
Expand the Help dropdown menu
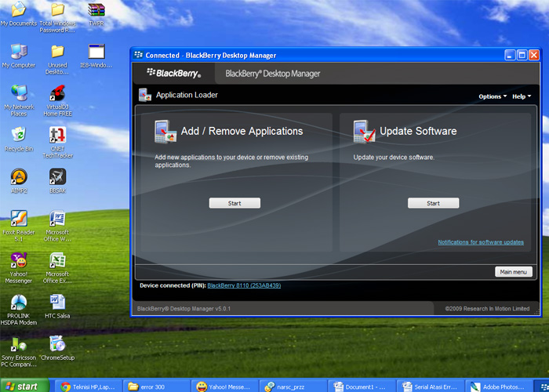pyautogui.click(x=520, y=96)
